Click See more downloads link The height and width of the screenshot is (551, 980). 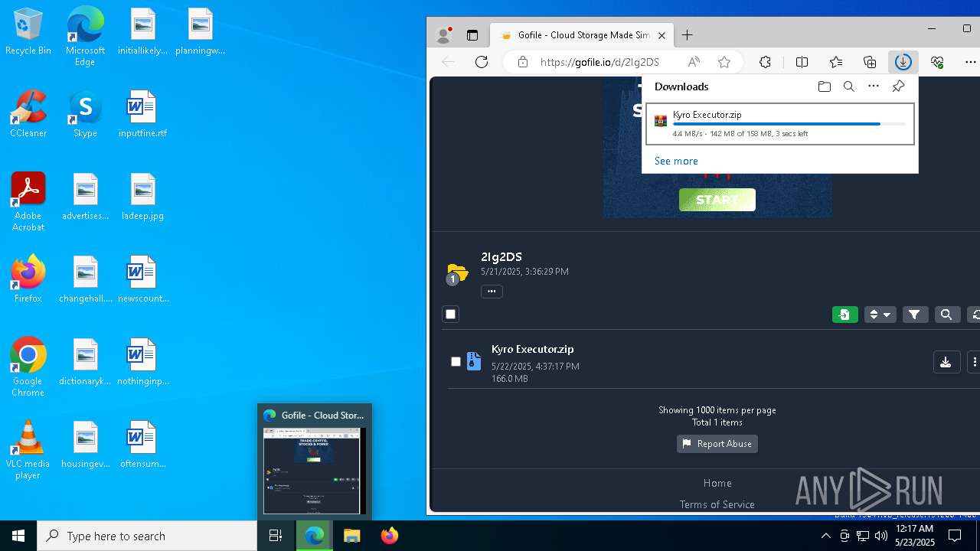(676, 161)
